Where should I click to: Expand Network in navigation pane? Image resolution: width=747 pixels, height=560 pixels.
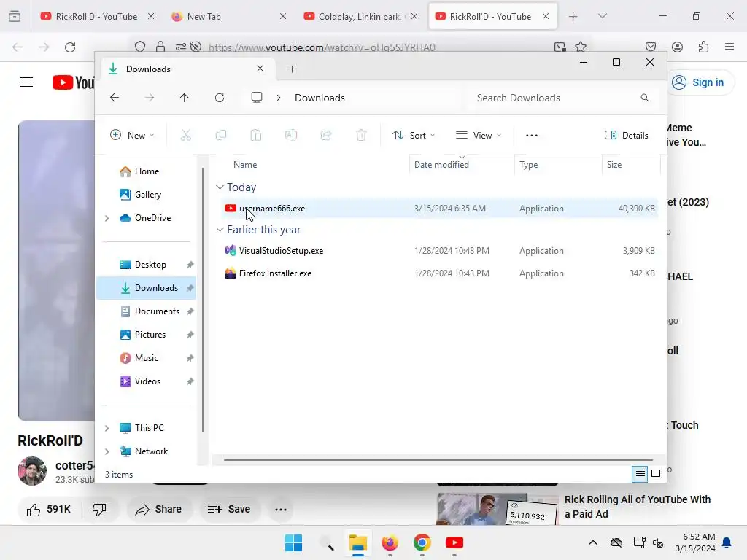pyautogui.click(x=107, y=451)
